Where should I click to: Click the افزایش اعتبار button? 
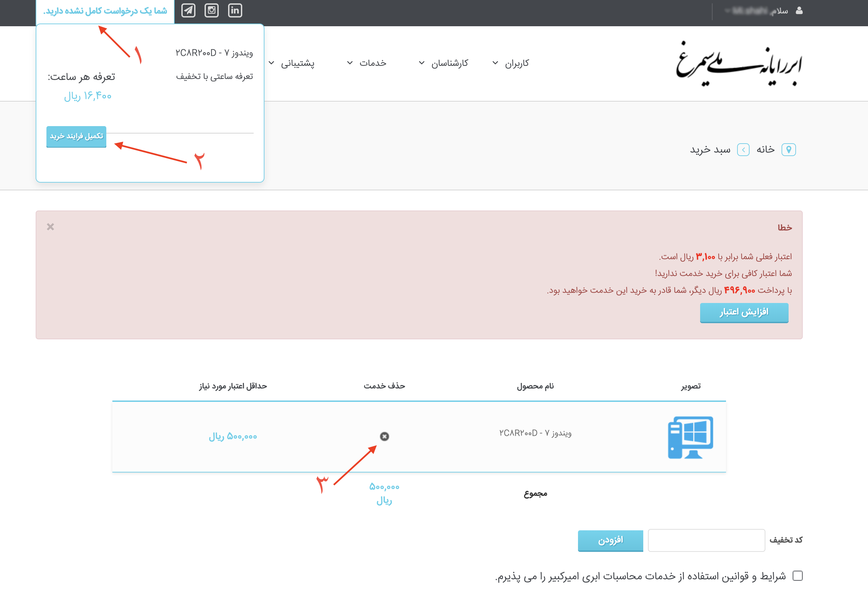[744, 312]
